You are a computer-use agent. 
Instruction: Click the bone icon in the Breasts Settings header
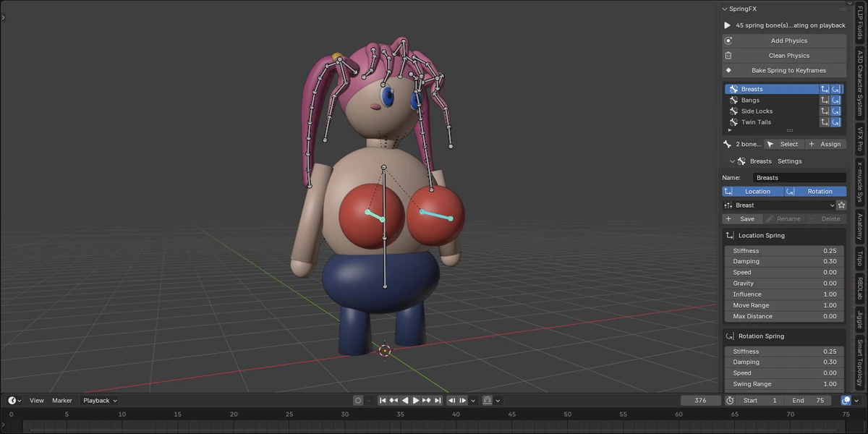coord(741,161)
